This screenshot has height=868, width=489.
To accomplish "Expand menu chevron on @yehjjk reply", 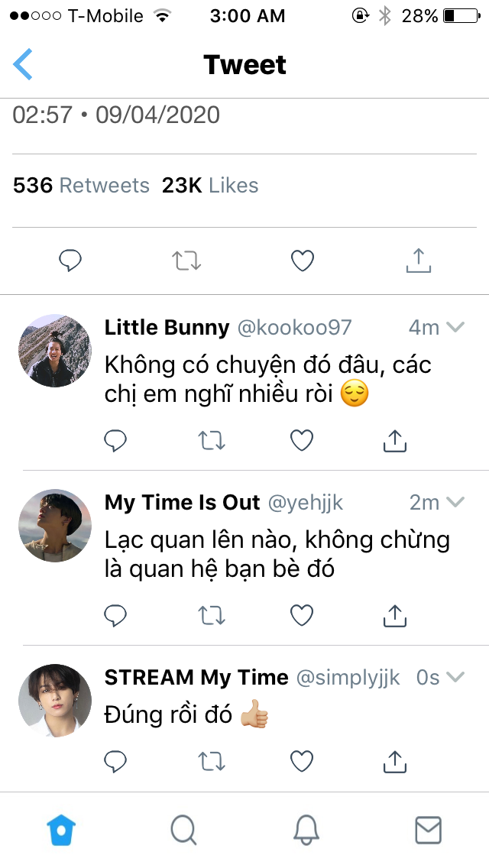I will click(455, 502).
